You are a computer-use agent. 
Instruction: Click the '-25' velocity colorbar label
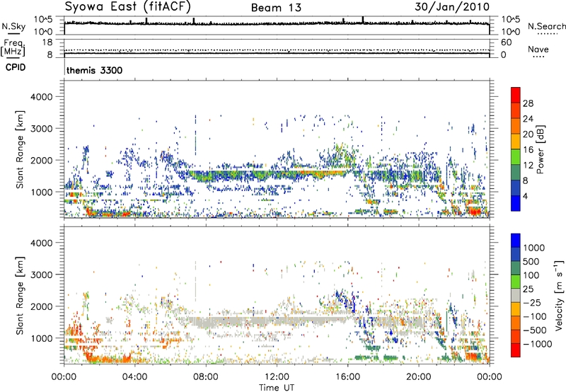tap(531, 303)
